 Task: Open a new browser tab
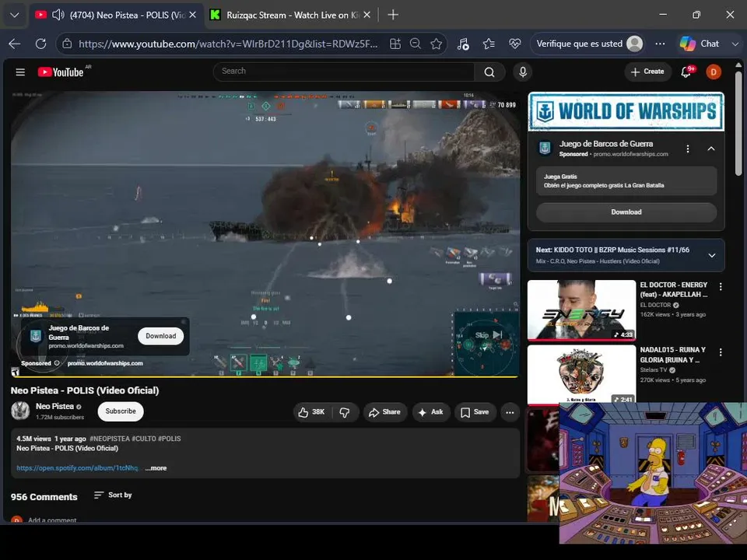pos(393,16)
